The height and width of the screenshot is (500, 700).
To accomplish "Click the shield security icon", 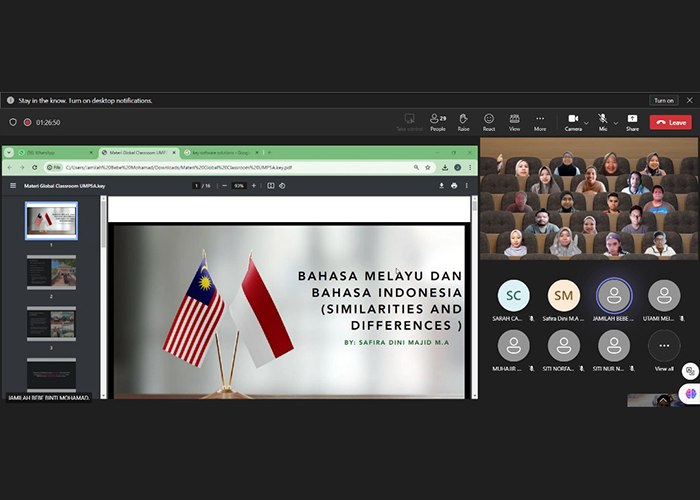I will (13, 122).
